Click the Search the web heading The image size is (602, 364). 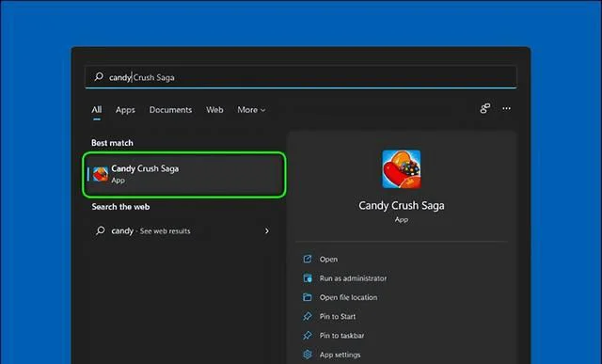(x=120, y=207)
